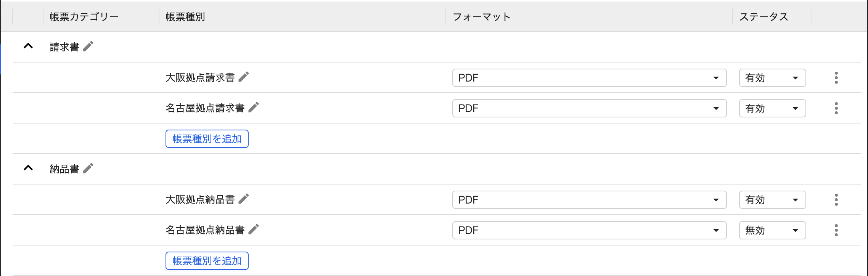Change PDF format for 名古屋拠点請求書
Viewport: 868px width, 276px height.
[589, 108]
